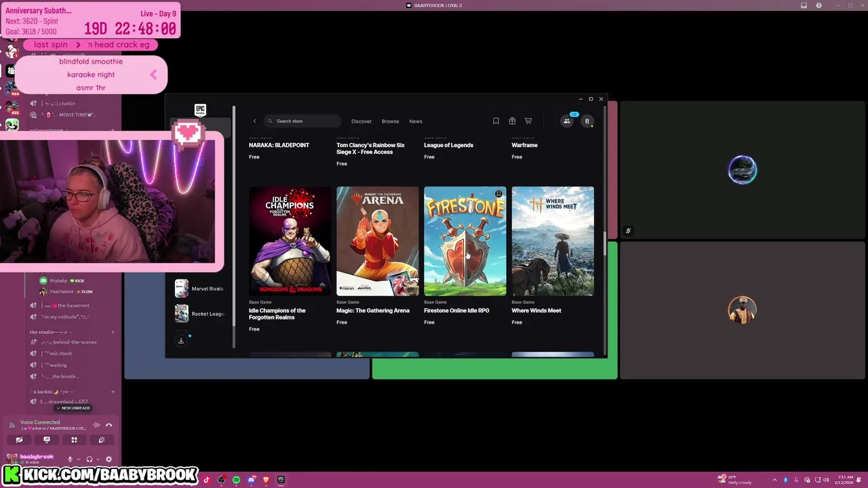This screenshot has width=868, height=488.
Task: Open the downloads icon in Epic sidebar
Action: point(181,341)
